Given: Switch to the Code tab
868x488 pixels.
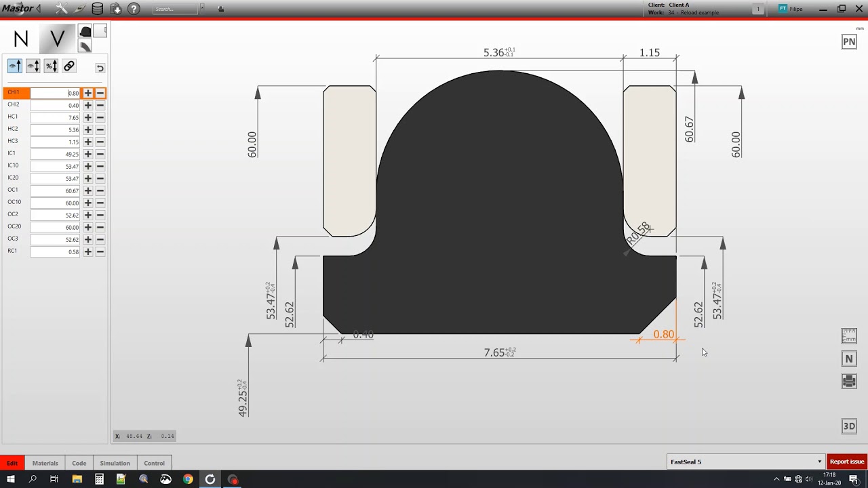Looking at the screenshot, I should coord(79,463).
